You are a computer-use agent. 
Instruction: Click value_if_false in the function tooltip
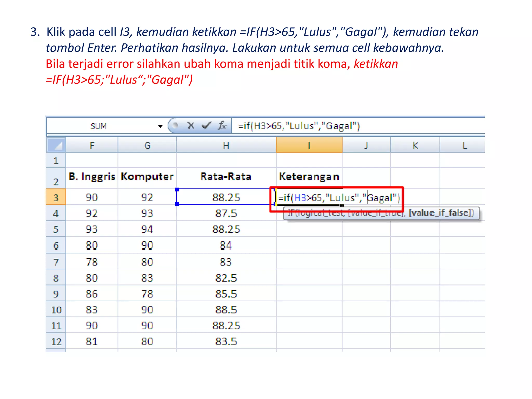click(440, 213)
